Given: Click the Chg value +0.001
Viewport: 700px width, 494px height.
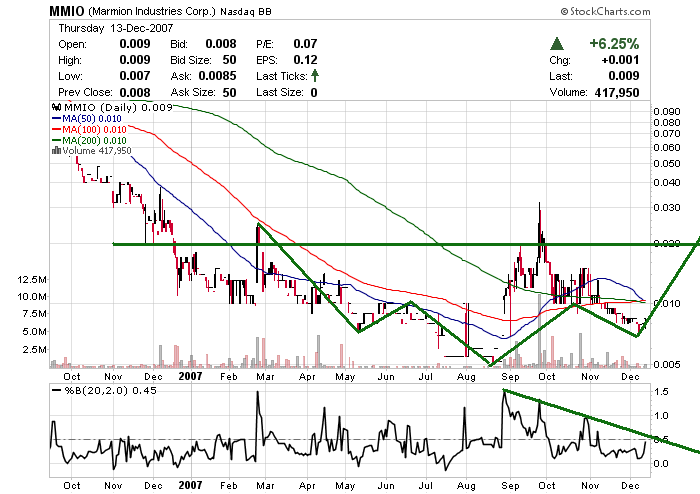Looking at the screenshot, I should click(620, 60).
